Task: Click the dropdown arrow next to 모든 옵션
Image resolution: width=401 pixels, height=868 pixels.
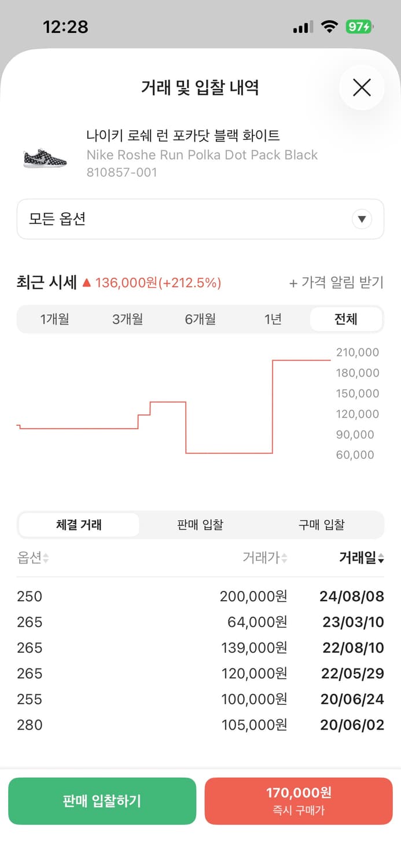Action: [x=362, y=219]
